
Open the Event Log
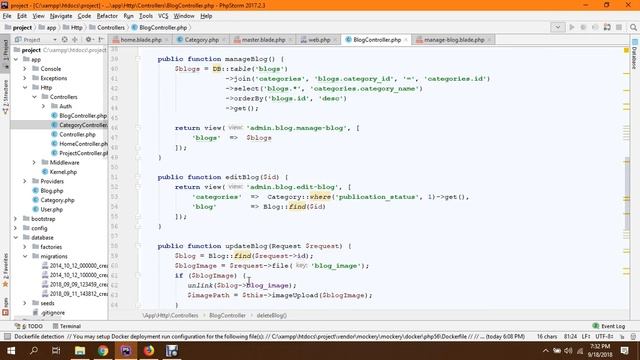pos(609,326)
